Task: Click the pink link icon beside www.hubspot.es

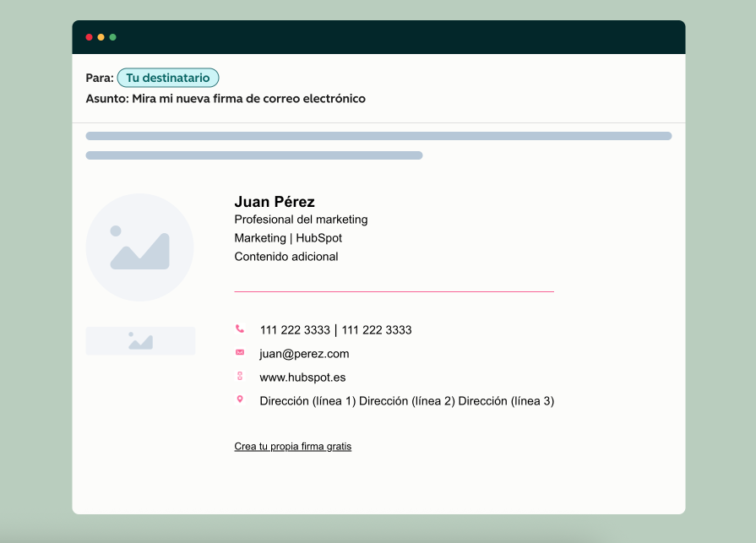Action: (239, 377)
